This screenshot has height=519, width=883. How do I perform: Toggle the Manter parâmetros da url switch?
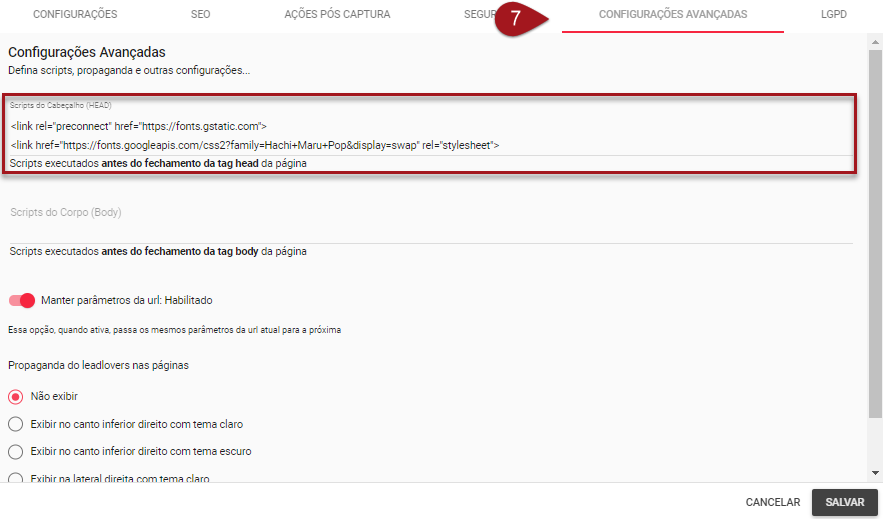pos(22,300)
